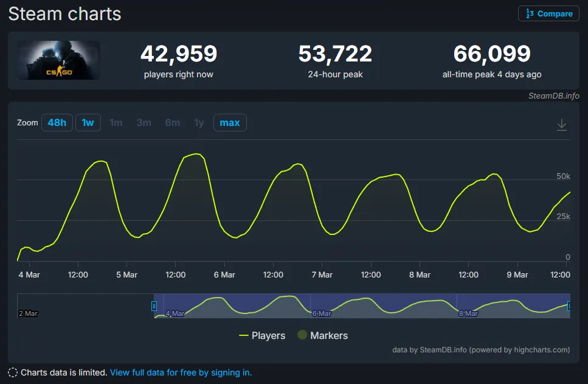Click the compare glyph inside the Compare button
The height and width of the screenshot is (384, 588).
coord(528,13)
